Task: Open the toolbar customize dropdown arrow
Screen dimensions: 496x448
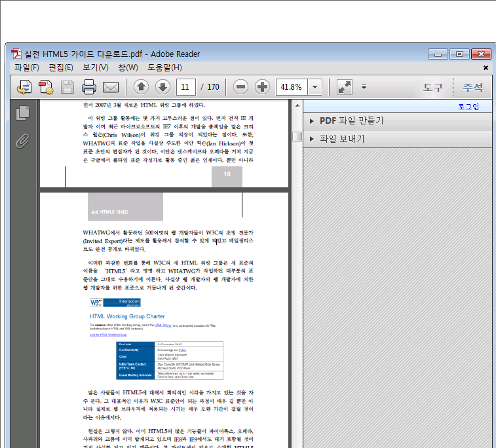Action: [x=364, y=87]
